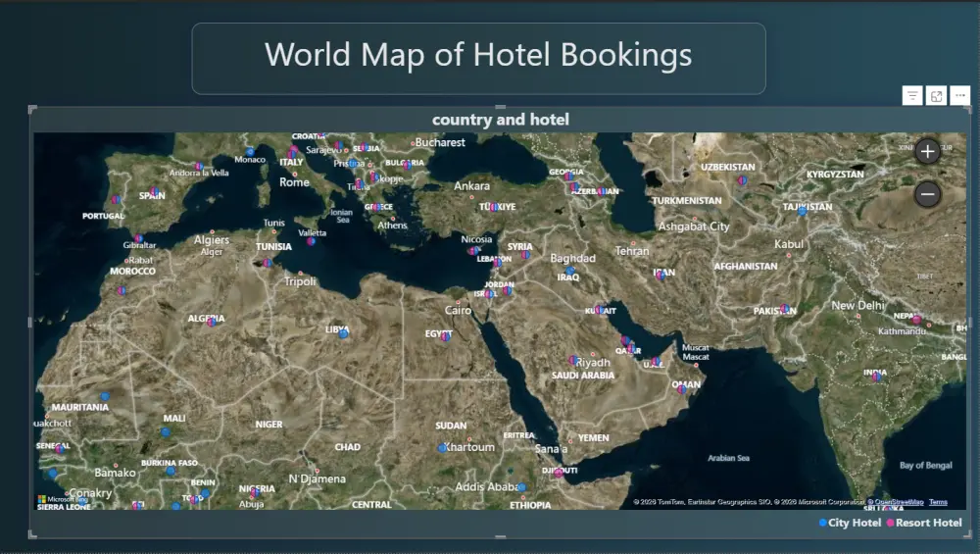Select the Portugal data point

point(116,200)
